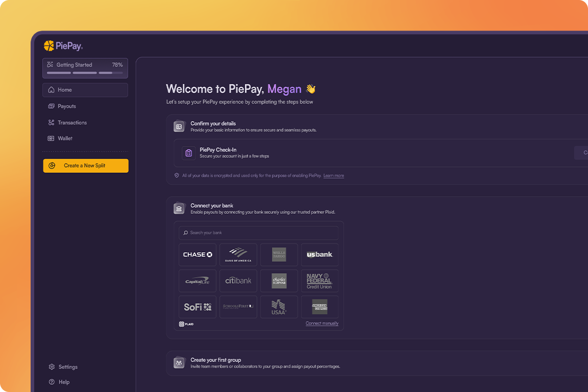The image size is (588, 392).
Task: Click the Transactions icon
Action: point(52,122)
